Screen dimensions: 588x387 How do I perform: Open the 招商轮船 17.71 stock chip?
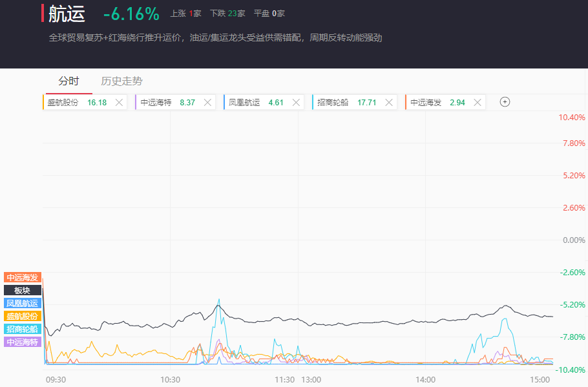click(346, 102)
